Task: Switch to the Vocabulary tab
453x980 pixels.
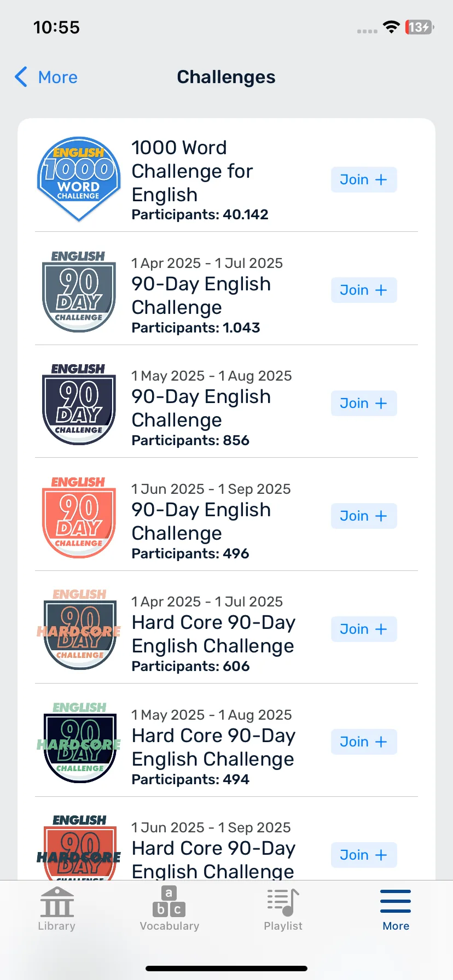Action: [170, 910]
